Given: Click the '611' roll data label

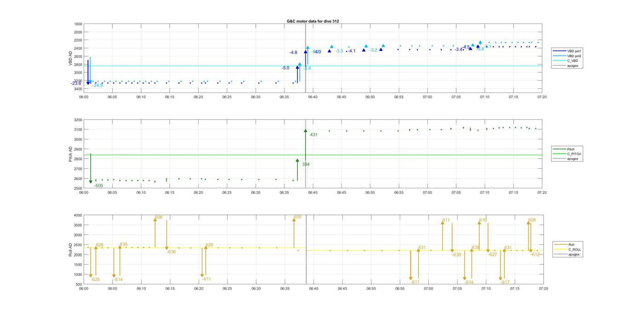Looking at the screenshot, I should [x=446, y=220].
